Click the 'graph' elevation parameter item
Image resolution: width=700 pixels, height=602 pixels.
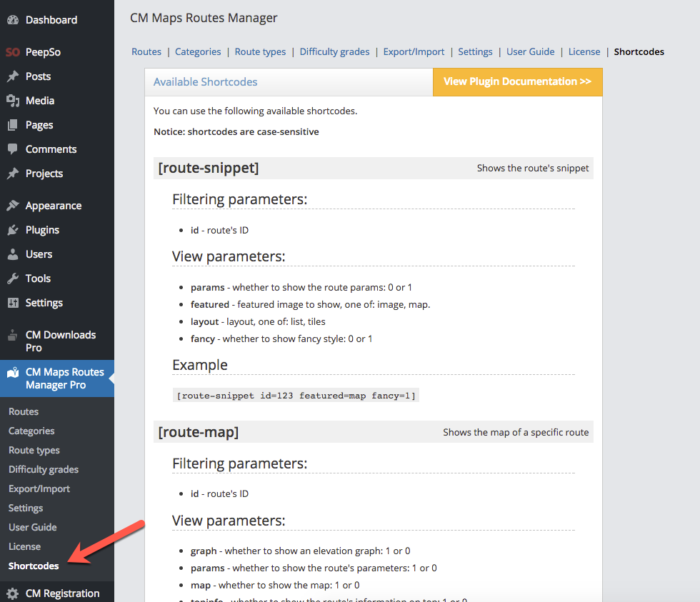pos(301,551)
